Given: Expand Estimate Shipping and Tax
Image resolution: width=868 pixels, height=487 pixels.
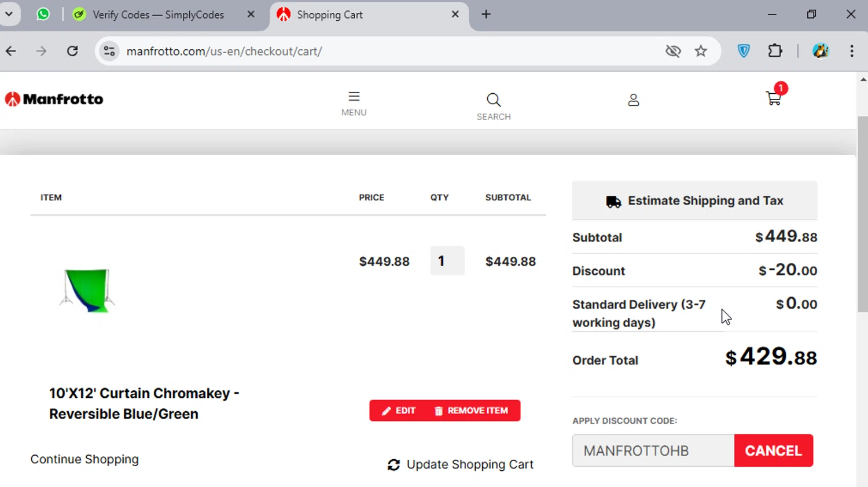Looking at the screenshot, I should [x=694, y=200].
